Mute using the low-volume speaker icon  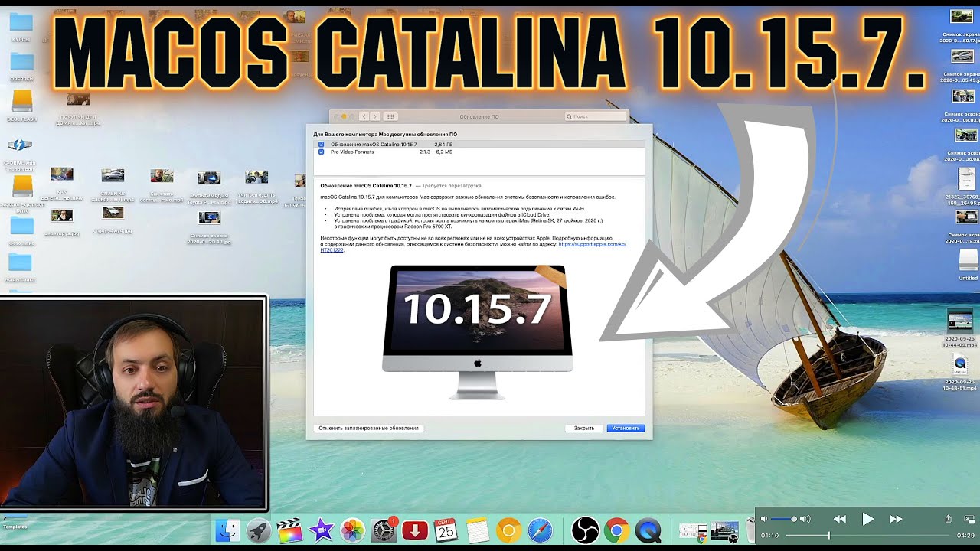(765, 519)
